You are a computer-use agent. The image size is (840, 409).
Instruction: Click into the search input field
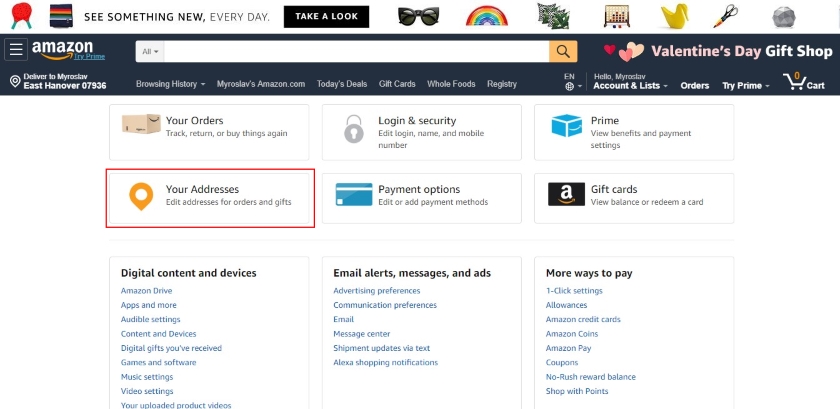(x=356, y=51)
